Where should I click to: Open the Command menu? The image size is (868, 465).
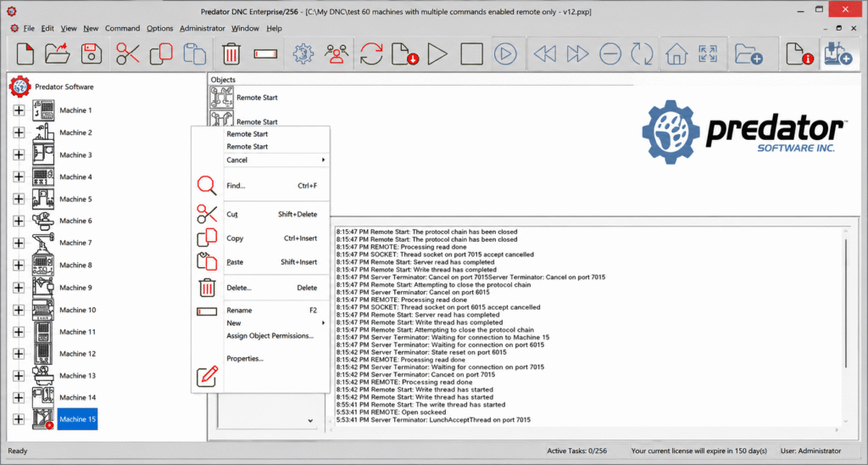(x=122, y=28)
